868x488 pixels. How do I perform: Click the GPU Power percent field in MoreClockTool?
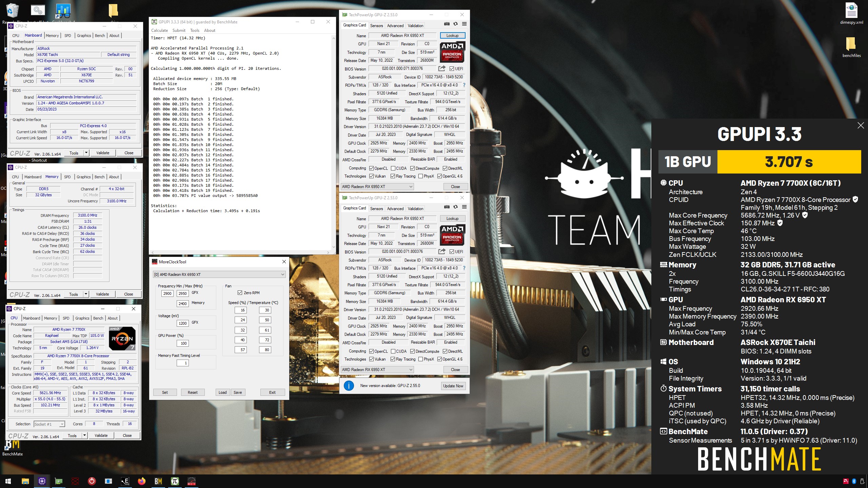tap(182, 343)
